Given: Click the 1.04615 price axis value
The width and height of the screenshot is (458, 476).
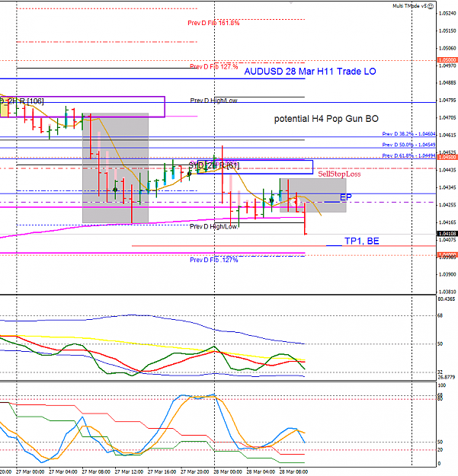Looking at the screenshot, I should pos(447,135).
